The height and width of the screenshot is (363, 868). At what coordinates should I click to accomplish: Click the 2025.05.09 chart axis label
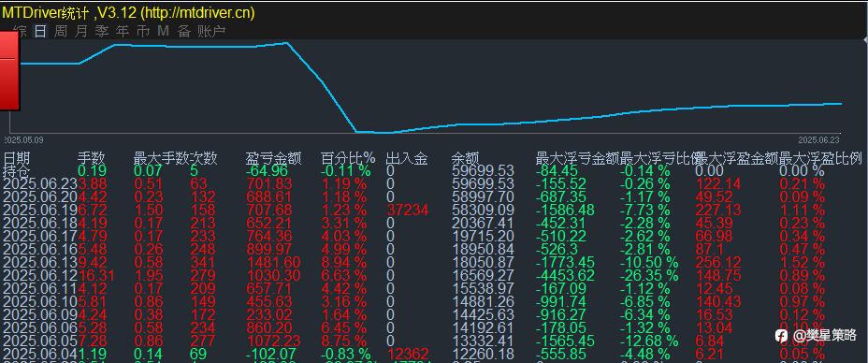(23, 140)
